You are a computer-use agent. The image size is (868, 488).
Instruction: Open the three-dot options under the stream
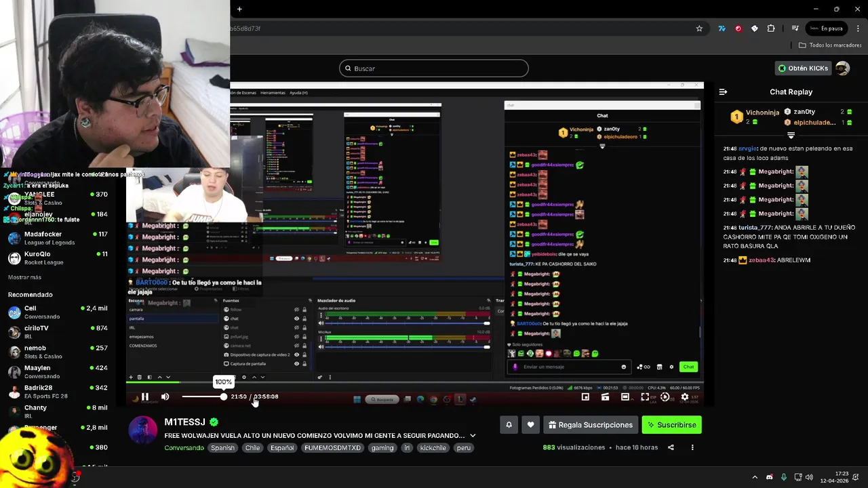point(692,447)
